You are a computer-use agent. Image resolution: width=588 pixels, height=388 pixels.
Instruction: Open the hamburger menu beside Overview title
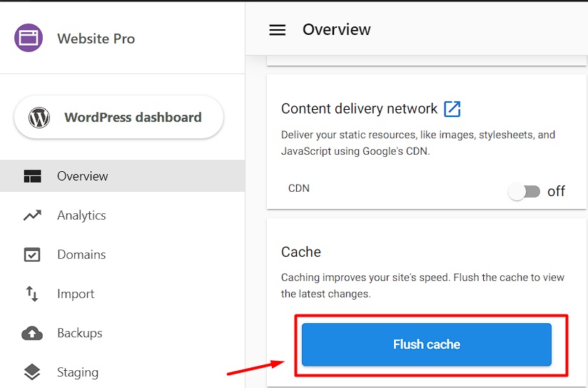coord(278,30)
